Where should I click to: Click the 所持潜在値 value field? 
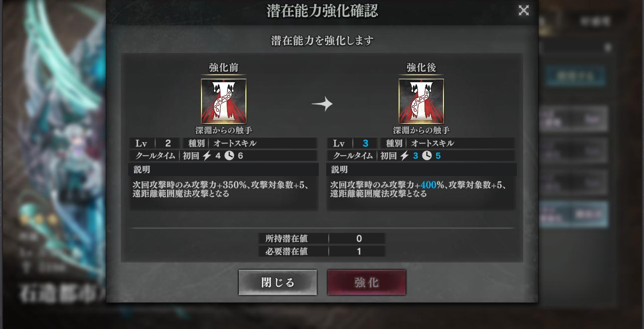358,238
